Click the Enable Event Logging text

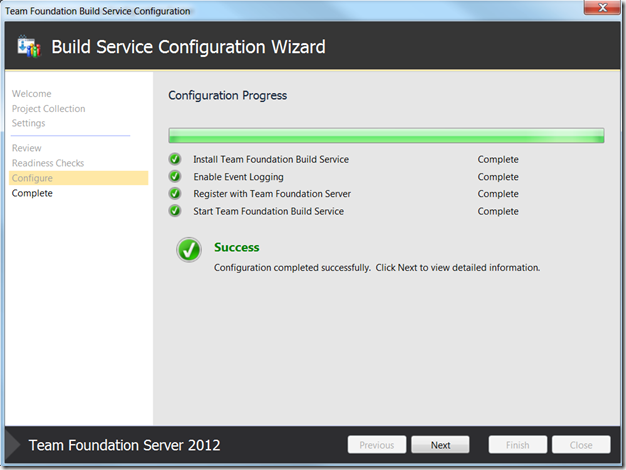238,177
